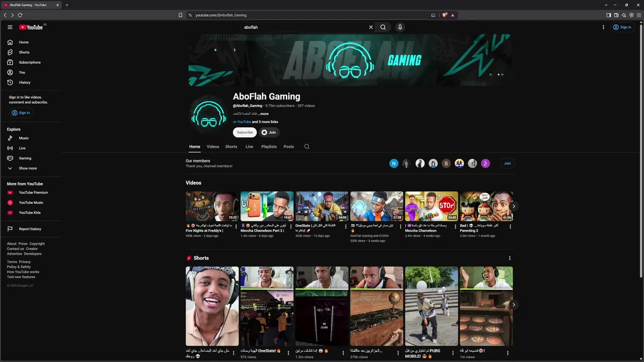Open the browser tab search chevron

coord(607,5)
